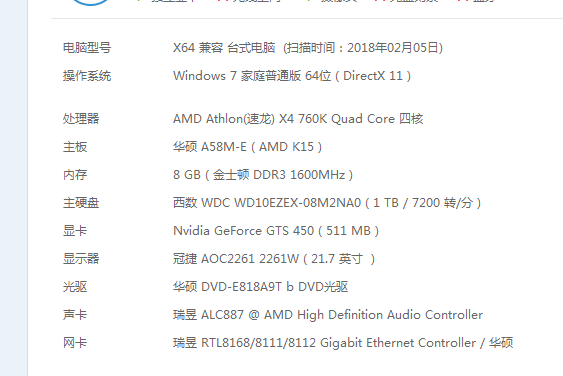Click the 操作系统 label
The width and height of the screenshot is (563, 376).
pyautogui.click(x=87, y=76)
